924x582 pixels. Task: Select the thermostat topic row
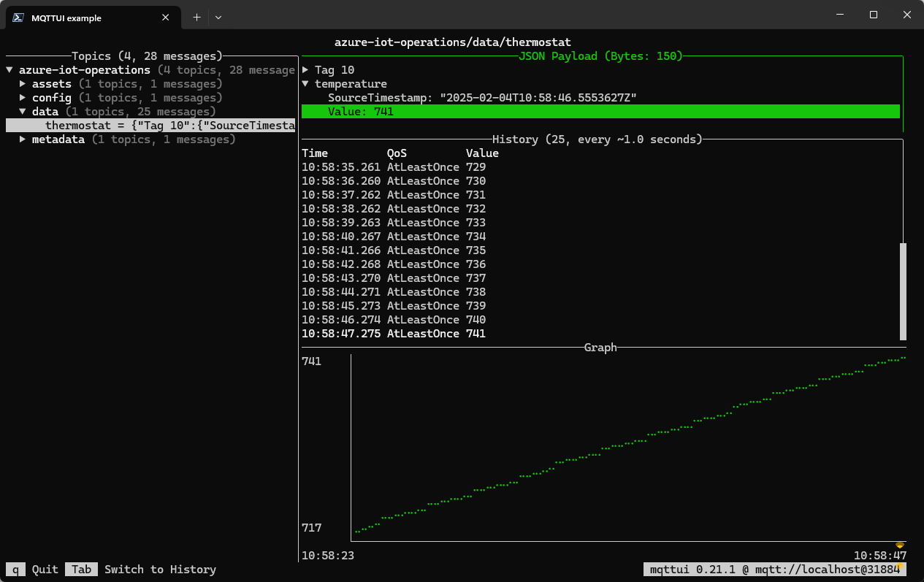[150, 126]
